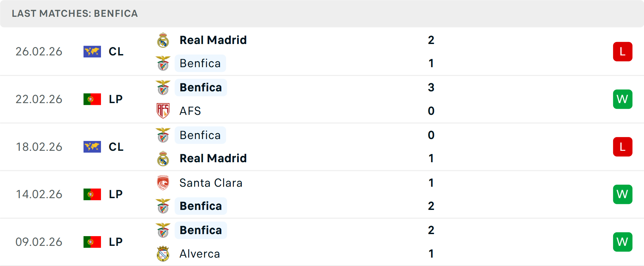The height and width of the screenshot is (266, 644).
Task: Click the Alverca club crest
Action: click(163, 254)
